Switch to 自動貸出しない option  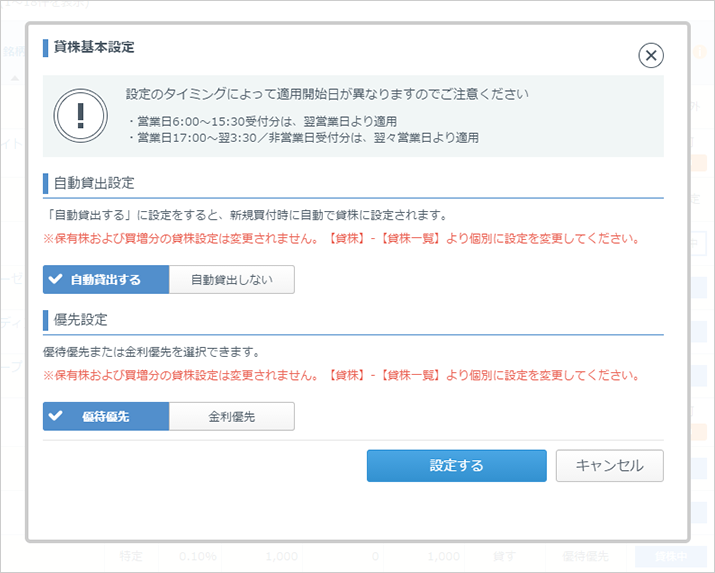[x=231, y=280]
